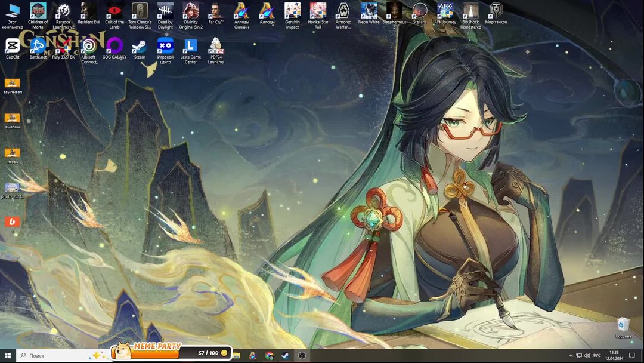Select the Neon White shortcut
Image resolution: width=644 pixels, height=363 pixels.
[369, 14]
